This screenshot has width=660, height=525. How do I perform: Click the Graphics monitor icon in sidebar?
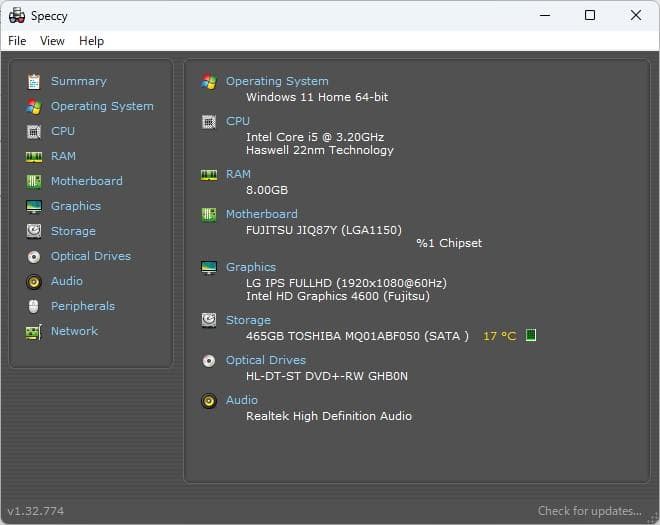34,206
